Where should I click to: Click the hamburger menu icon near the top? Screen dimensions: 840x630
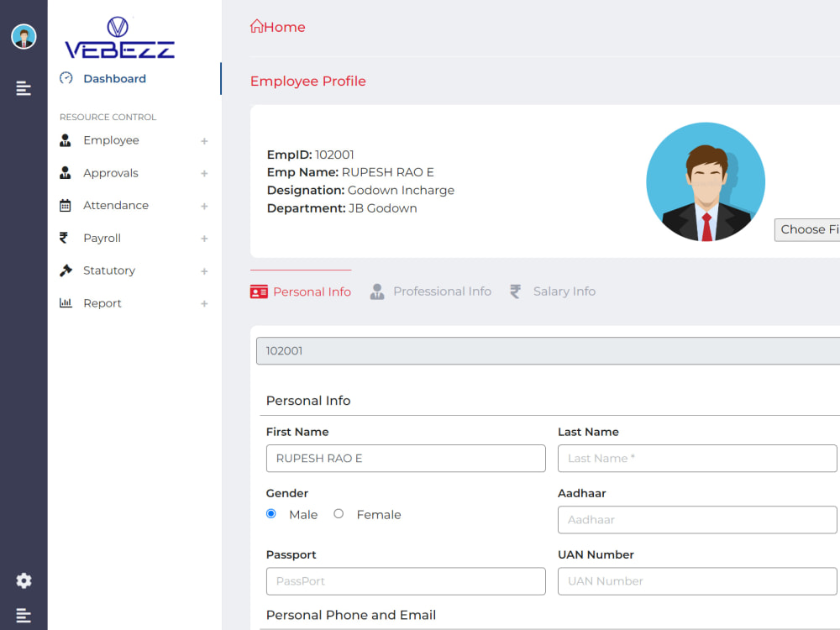pyautogui.click(x=23, y=88)
